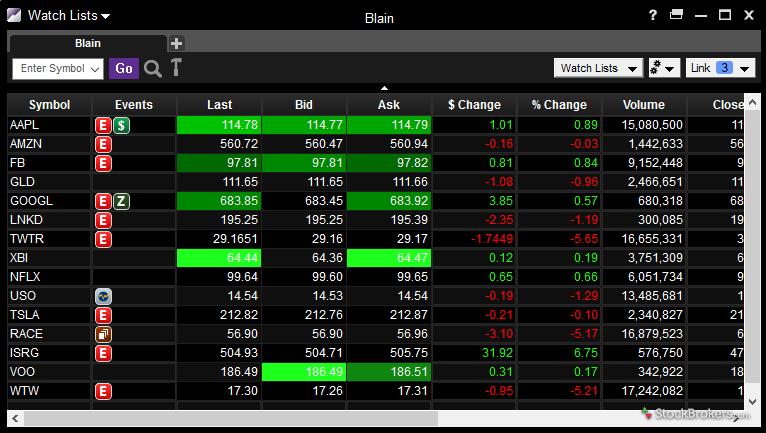Click AAPL ask price 114.79
The image size is (766, 433).
tap(389, 125)
